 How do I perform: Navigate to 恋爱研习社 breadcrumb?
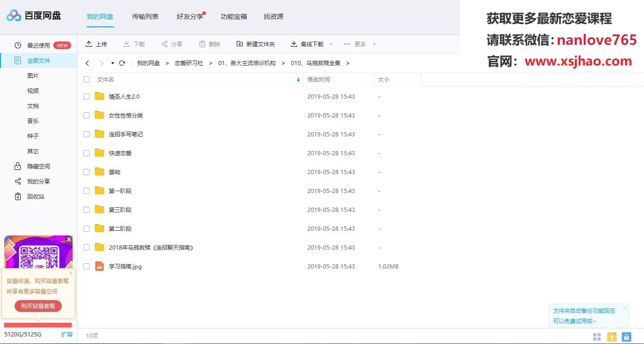(189, 63)
